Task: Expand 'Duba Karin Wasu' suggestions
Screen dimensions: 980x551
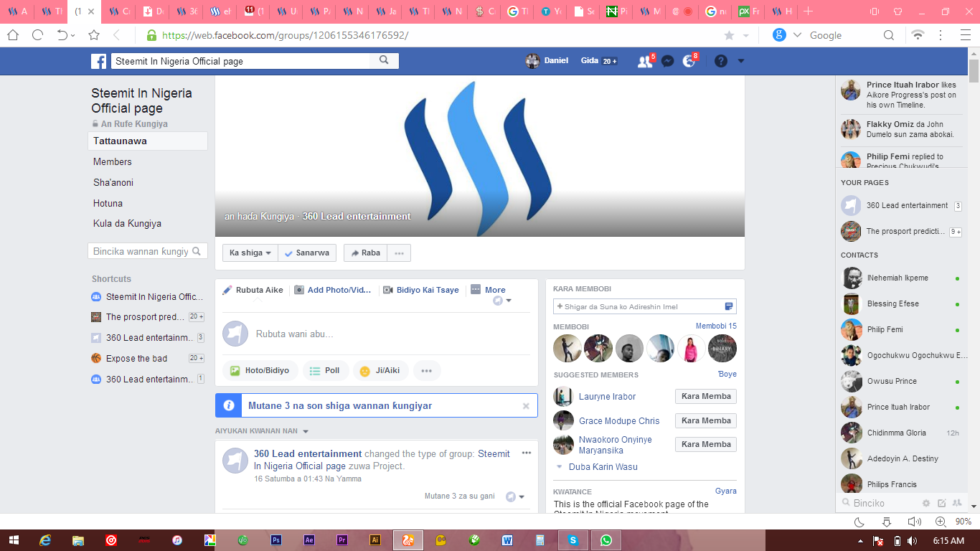Action: tap(597, 466)
